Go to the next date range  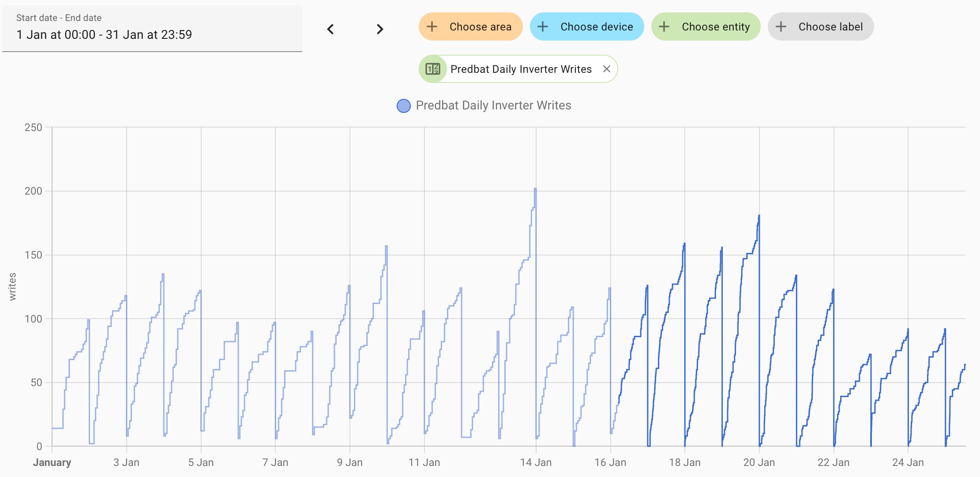(x=380, y=29)
